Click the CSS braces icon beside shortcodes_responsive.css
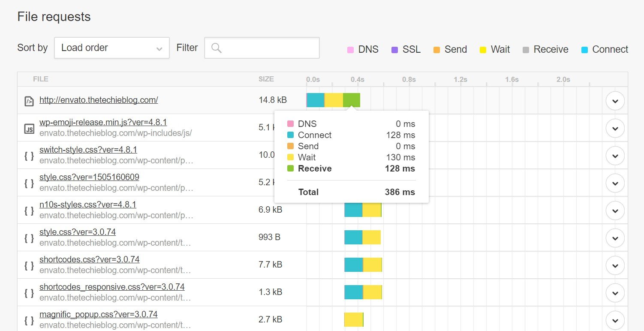This screenshot has width=644, height=331. 29,293
